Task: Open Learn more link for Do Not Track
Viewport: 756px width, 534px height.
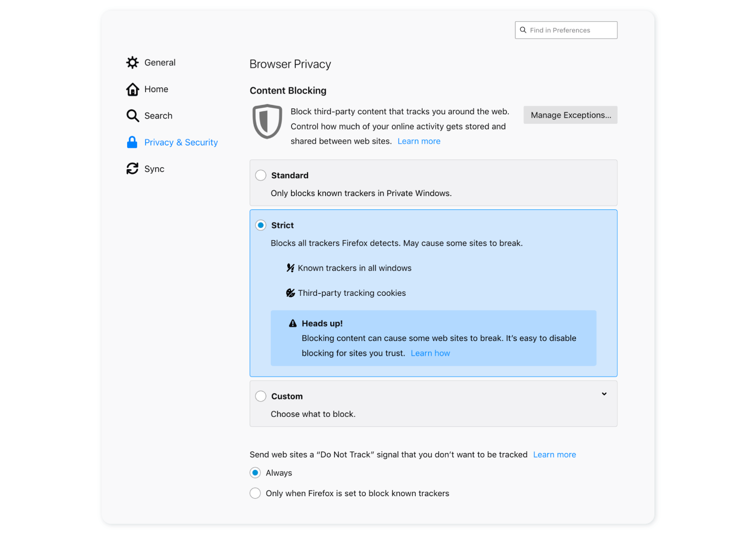Action: [555, 455]
